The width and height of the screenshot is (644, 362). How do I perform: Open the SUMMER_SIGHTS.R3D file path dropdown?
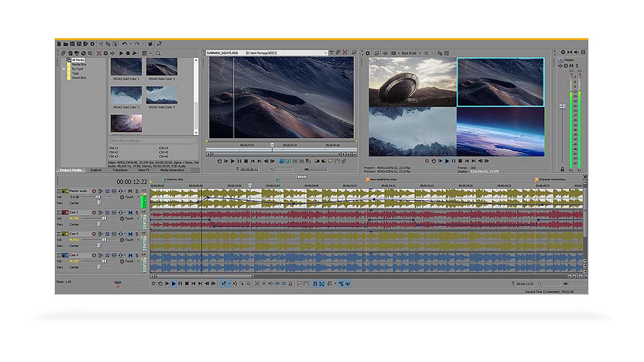[326, 53]
